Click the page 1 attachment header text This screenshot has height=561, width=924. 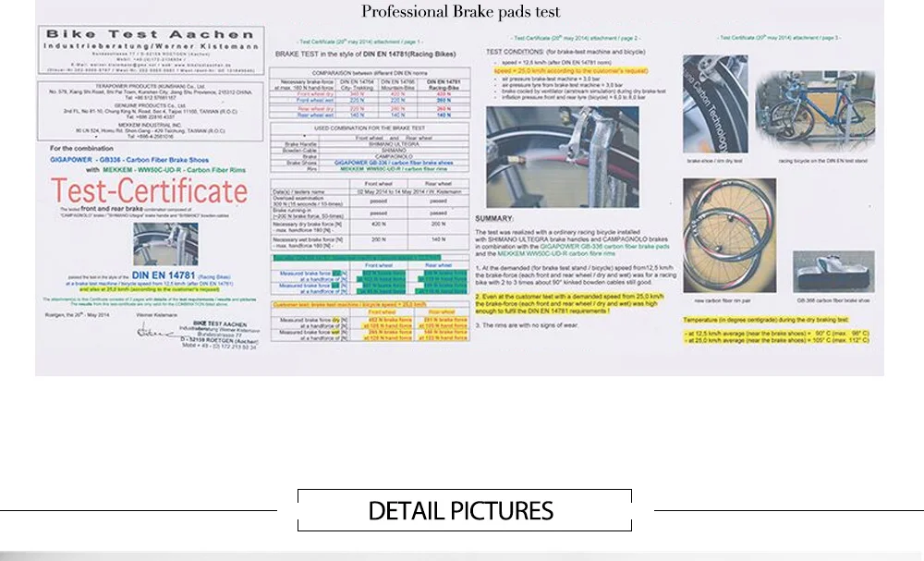point(359,42)
